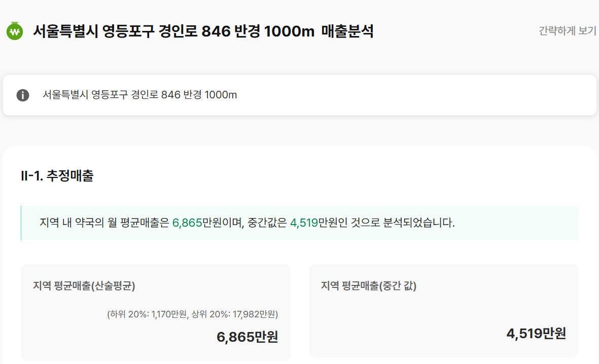Click the bold 4,519만원 value
Image resolution: width=599 pixels, height=364 pixels.
click(x=536, y=334)
